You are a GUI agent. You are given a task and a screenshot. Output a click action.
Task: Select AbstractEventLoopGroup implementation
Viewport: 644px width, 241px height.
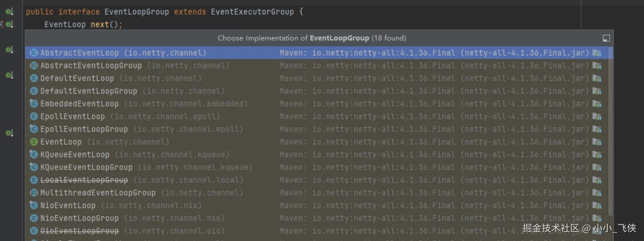(316, 66)
